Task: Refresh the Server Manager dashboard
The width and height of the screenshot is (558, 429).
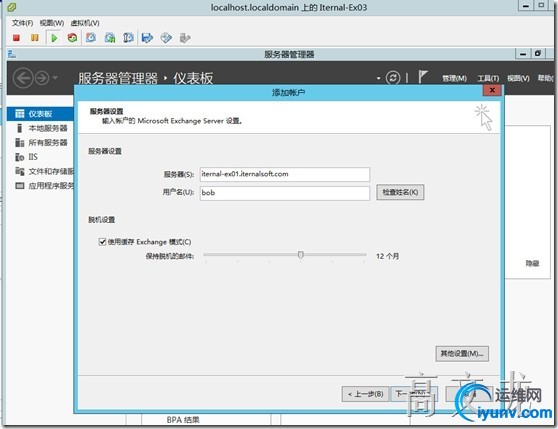Action: point(393,78)
